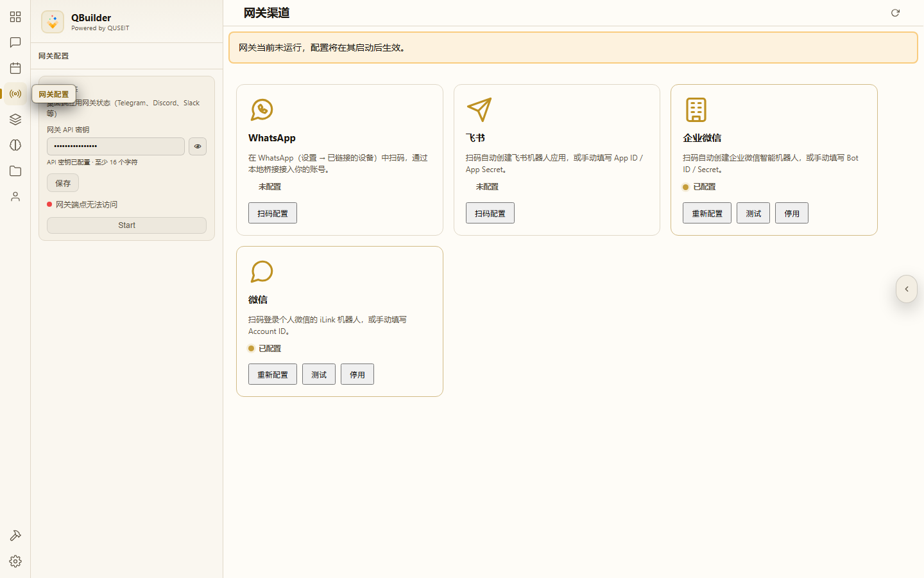Click the gateway not running warning banner
Viewport: 924px width, 578px height.
pyautogui.click(x=573, y=48)
